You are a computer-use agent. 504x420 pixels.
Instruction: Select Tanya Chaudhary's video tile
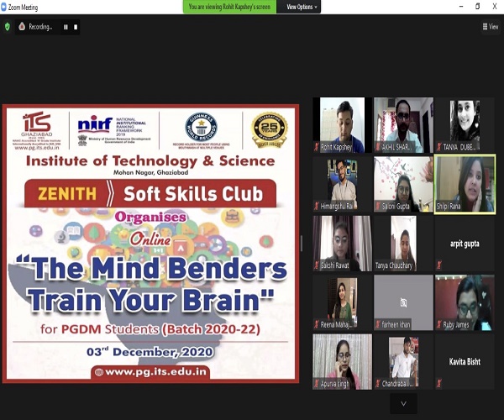pyautogui.click(x=403, y=244)
